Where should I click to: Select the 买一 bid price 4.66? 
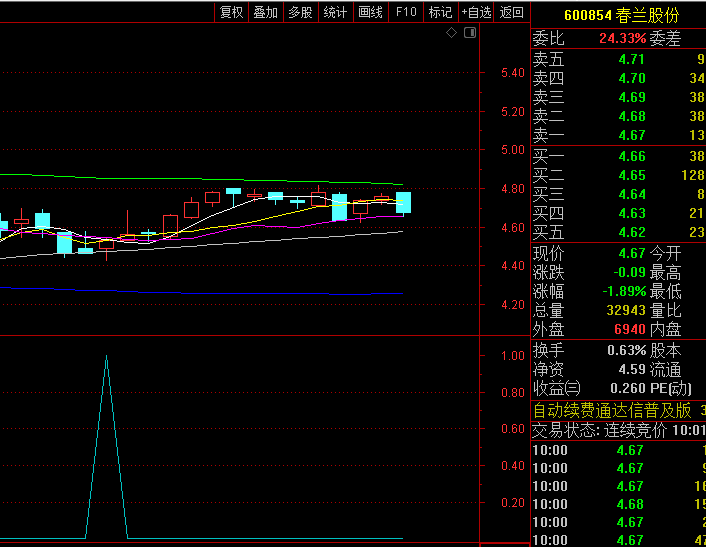(632, 156)
